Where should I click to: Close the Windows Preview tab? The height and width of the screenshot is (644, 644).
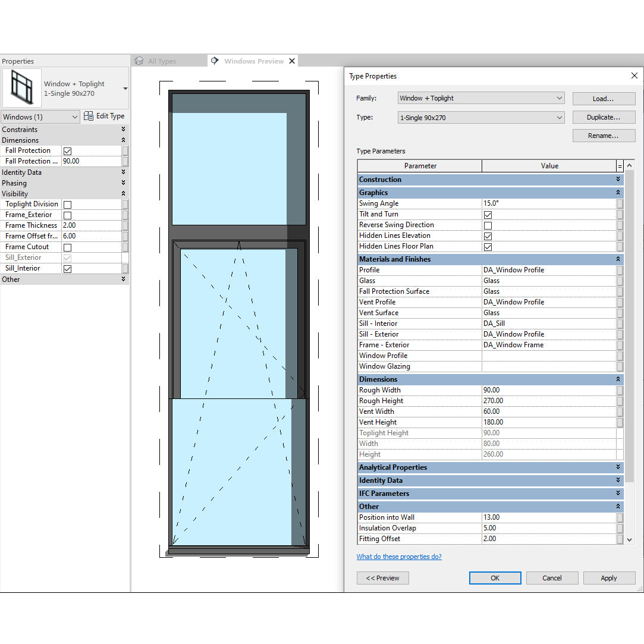292,61
